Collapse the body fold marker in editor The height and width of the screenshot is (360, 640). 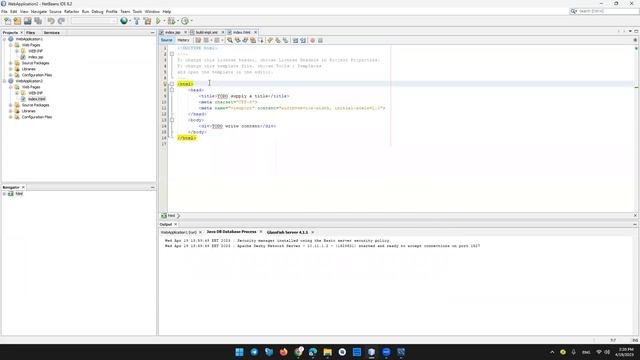pos(172,120)
